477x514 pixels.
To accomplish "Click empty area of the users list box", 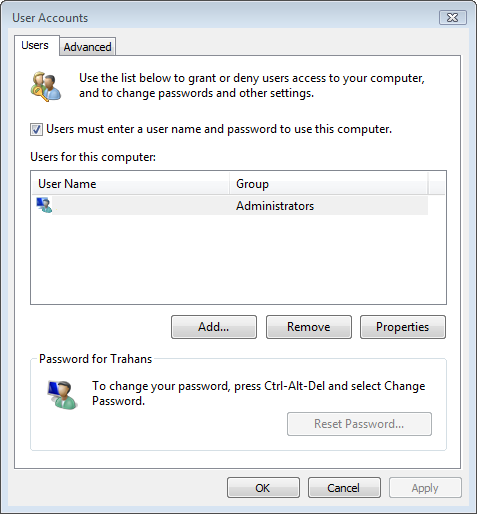I will click(x=238, y=260).
